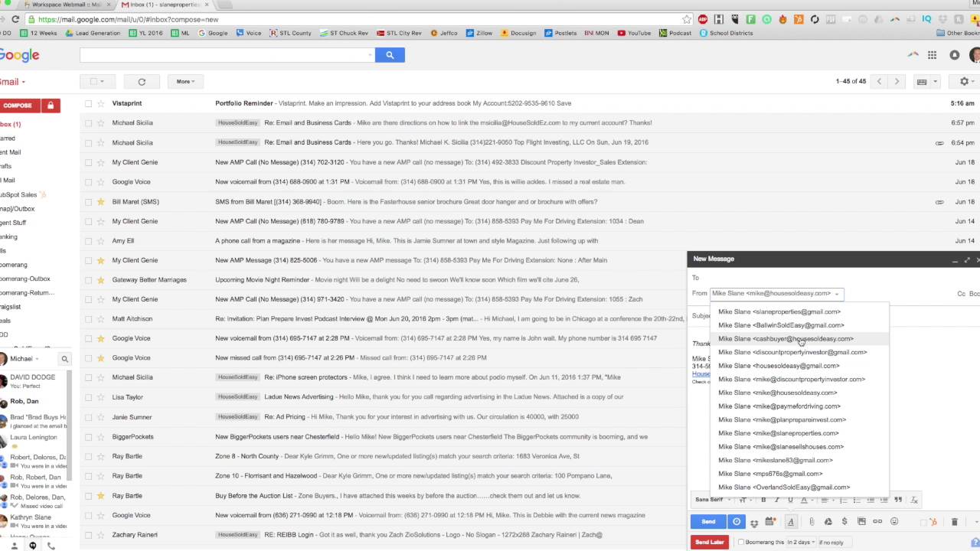Screen dimensions: 980x551
Task: Discard the draft with the trash icon
Action: point(953,522)
